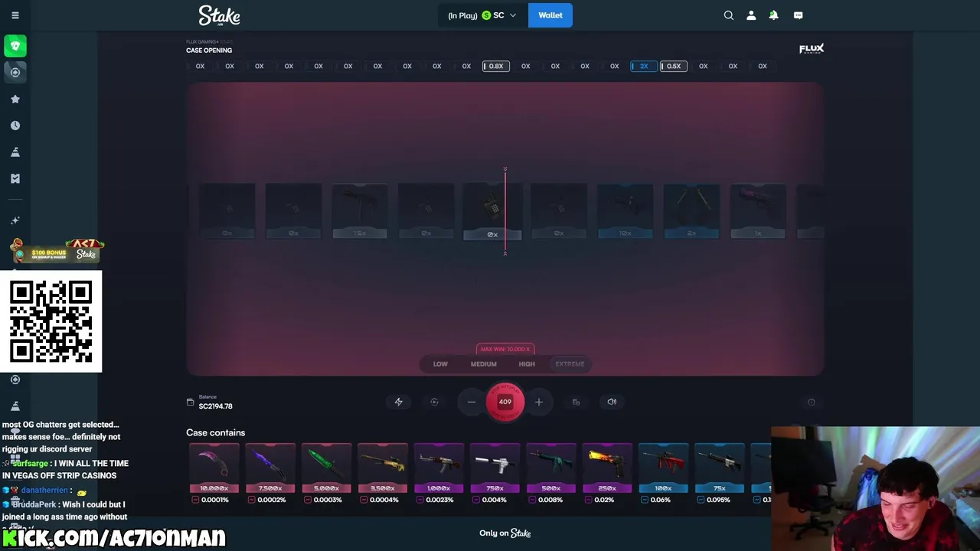Click the MAX WIN 10,000x label
980x551 pixels.
click(505, 349)
